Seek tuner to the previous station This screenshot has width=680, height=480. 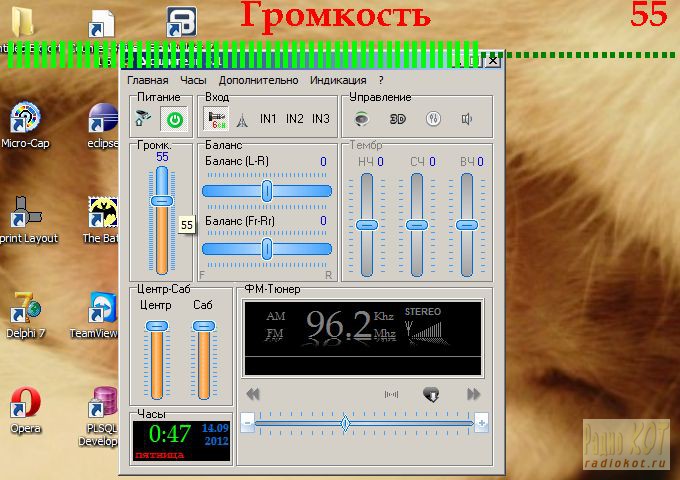(253, 394)
